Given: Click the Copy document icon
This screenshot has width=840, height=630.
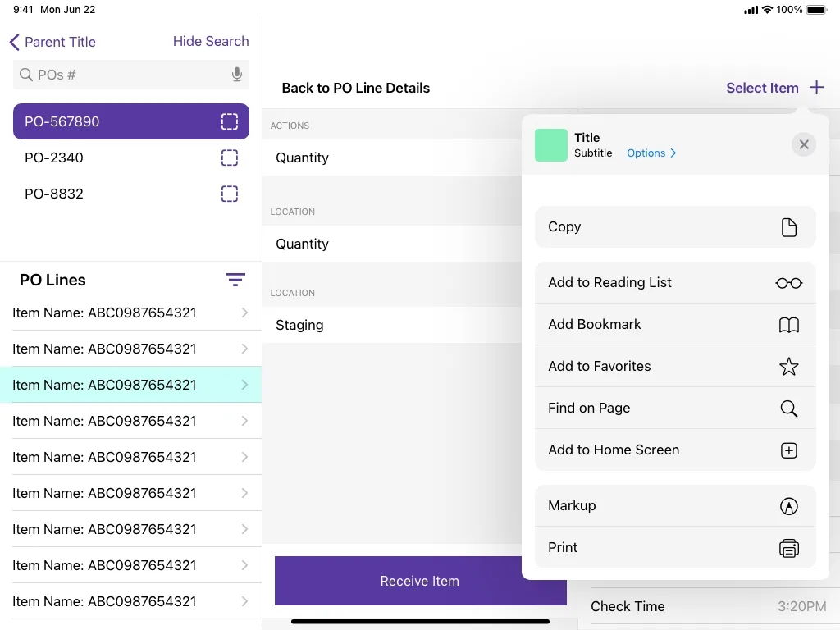Looking at the screenshot, I should [x=788, y=227].
